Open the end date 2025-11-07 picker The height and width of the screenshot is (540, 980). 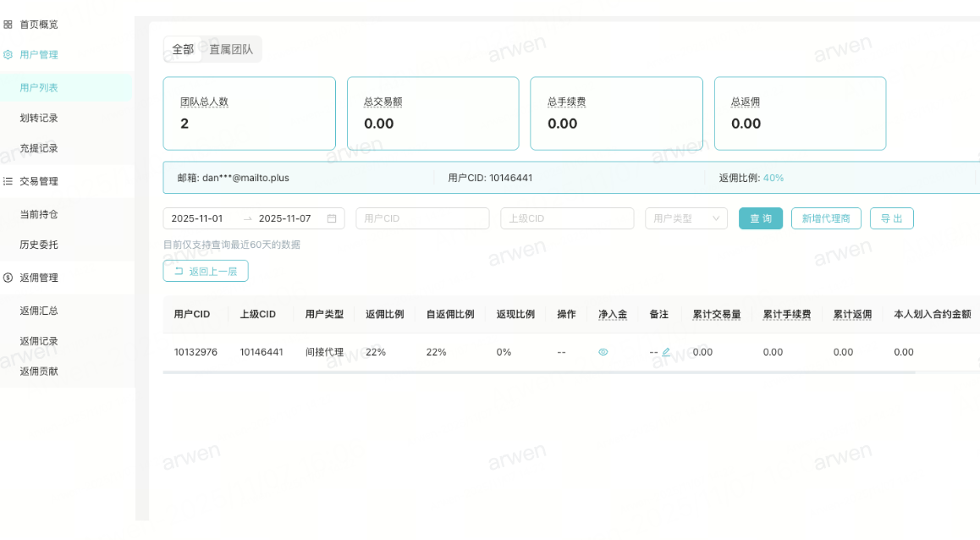(x=284, y=218)
